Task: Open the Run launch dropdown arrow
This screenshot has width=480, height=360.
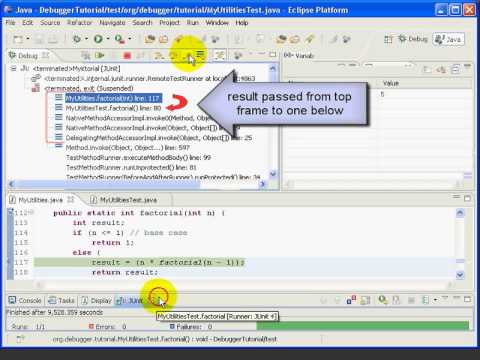Action: tap(108, 39)
